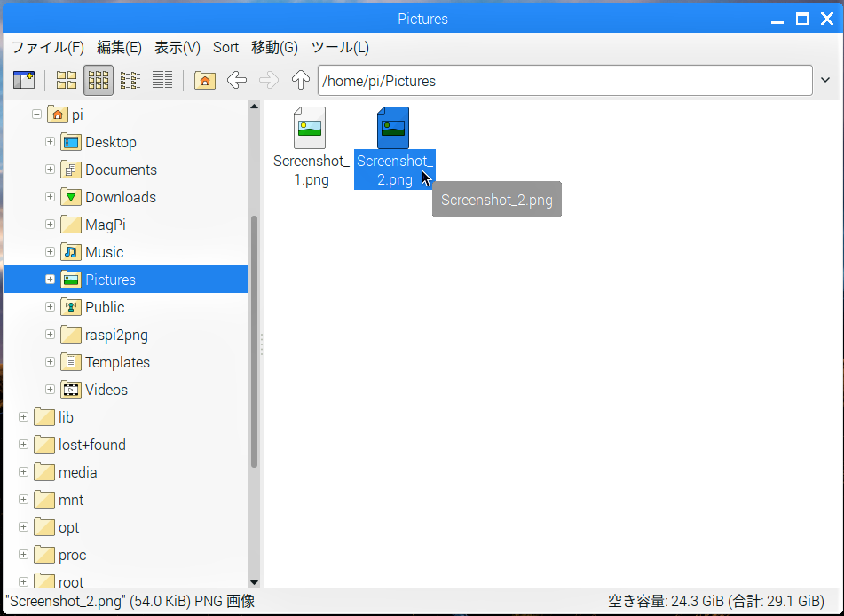Click the side pane scroll down arrow
This screenshot has height=616, width=844.
255,582
